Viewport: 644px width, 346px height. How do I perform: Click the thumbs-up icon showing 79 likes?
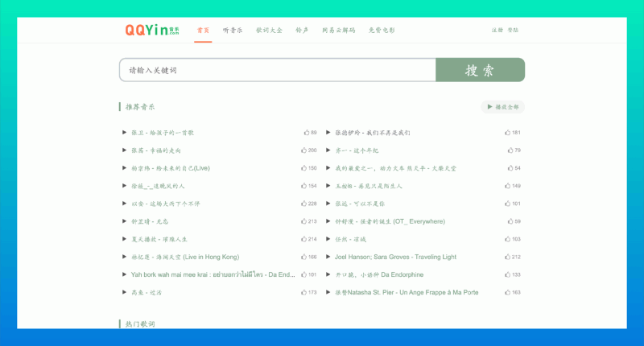tap(510, 150)
